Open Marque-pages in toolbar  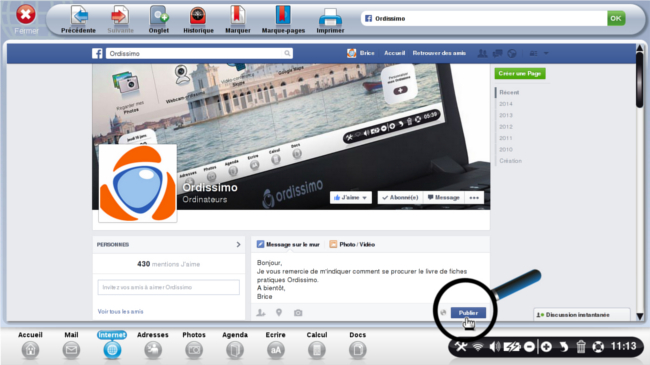coord(283,19)
